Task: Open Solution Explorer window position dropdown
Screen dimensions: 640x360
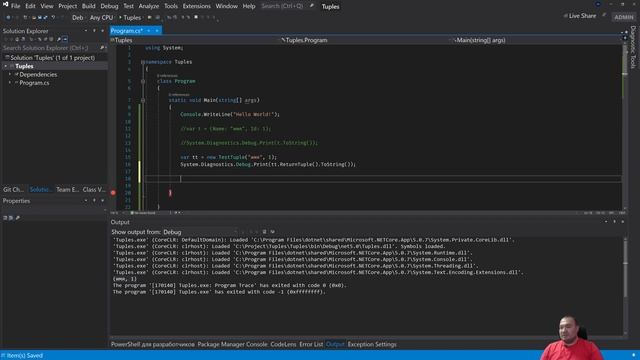Action: tap(86, 31)
